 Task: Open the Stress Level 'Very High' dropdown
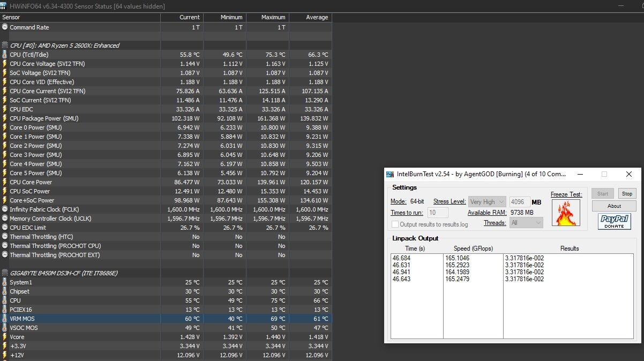tap(487, 201)
